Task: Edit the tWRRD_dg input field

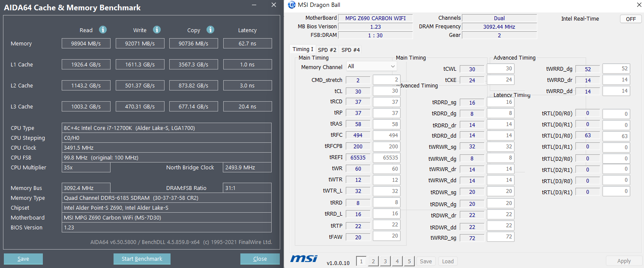Action: 616,69
